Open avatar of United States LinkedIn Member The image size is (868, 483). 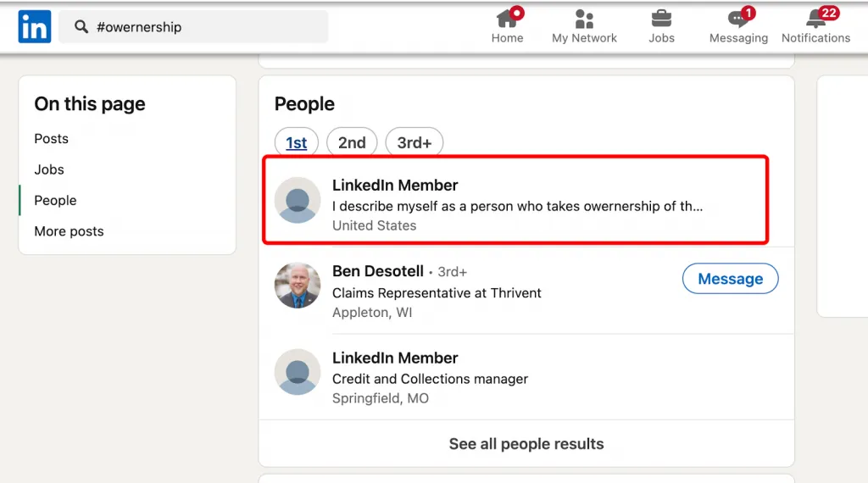pyautogui.click(x=298, y=200)
